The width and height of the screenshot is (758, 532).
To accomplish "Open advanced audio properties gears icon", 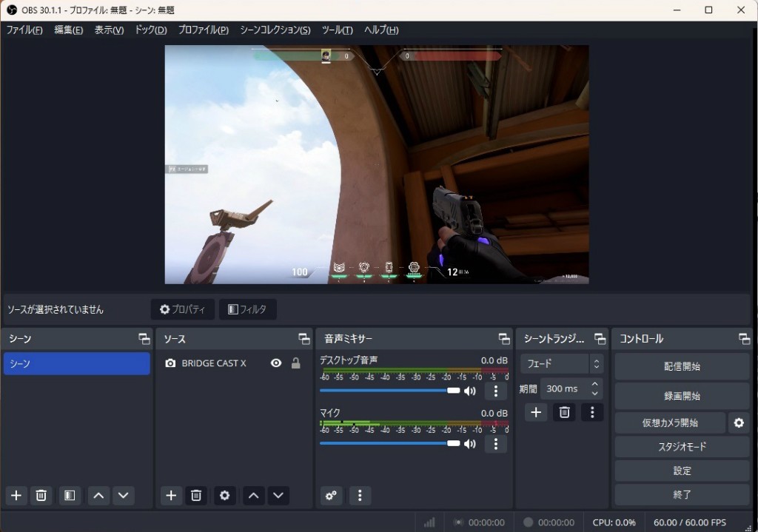I will point(331,496).
